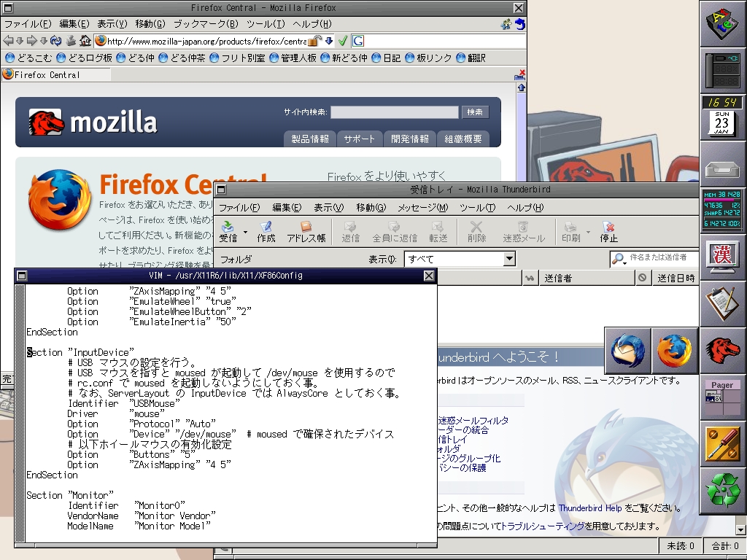Click the recycle bin dock icon
747x560 pixels.
[x=723, y=491]
